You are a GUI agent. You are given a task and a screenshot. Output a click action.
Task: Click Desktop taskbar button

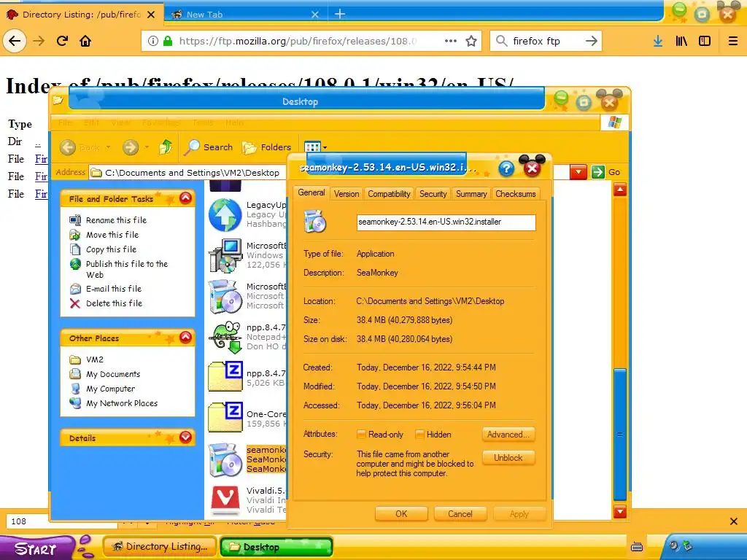click(276, 547)
